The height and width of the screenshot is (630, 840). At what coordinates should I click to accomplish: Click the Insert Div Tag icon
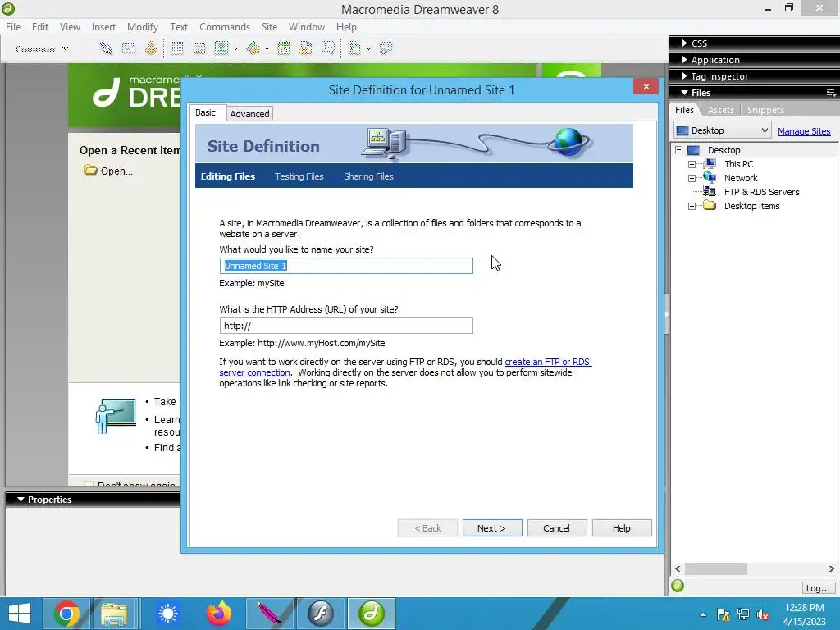click(199, 48)
